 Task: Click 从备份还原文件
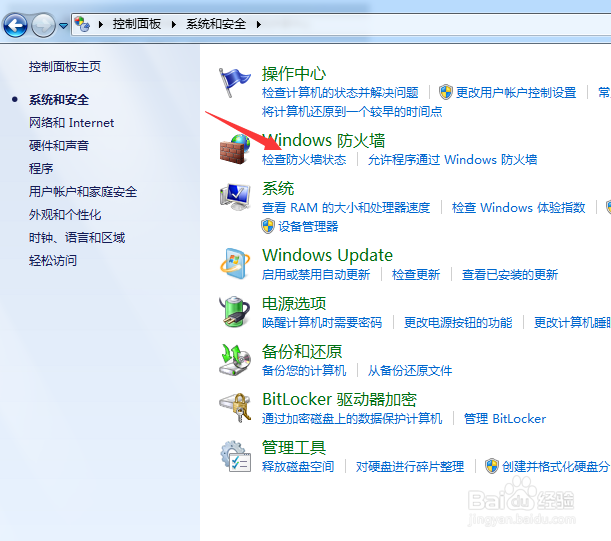pyautogui.click(x=410, y=371)
